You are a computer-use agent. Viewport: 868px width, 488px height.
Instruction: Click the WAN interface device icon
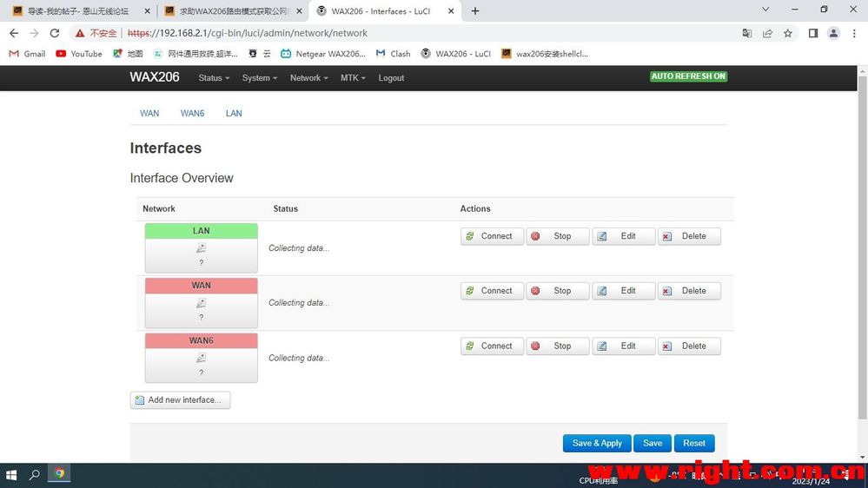coord(201,303)
